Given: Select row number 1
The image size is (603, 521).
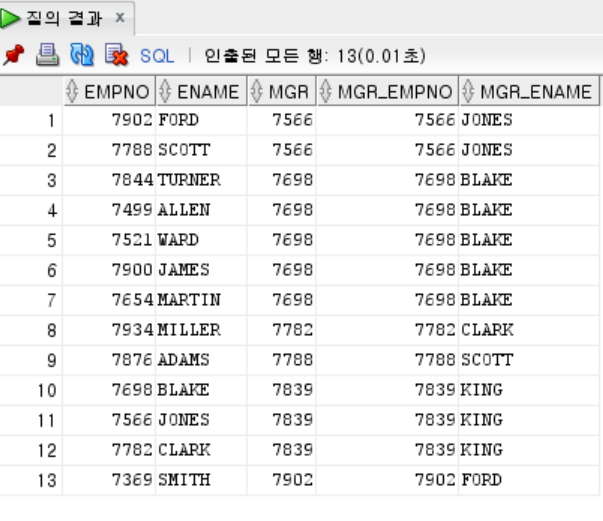Looking at the screenshot, I should pyautogui.click(x=31, y=120).
